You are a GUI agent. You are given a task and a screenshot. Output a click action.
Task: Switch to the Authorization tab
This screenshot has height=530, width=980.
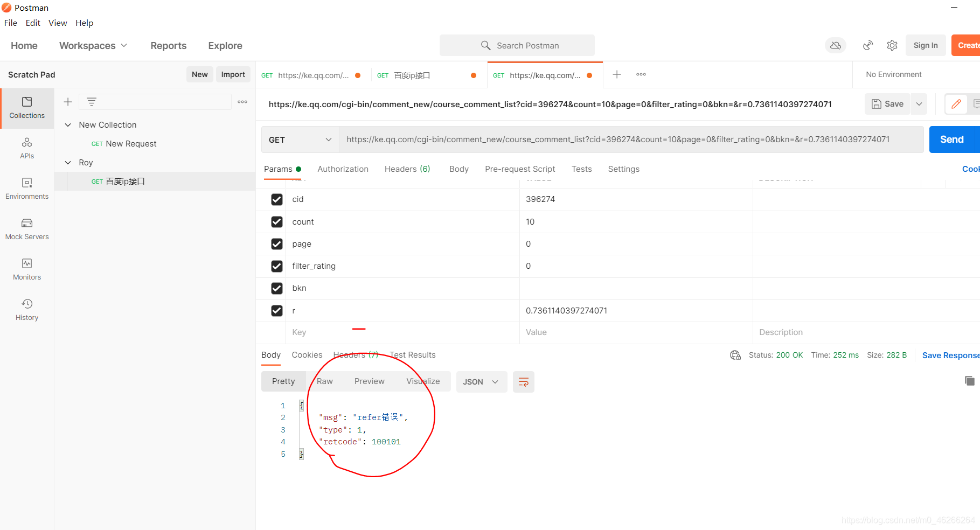(x=343, y=169)
